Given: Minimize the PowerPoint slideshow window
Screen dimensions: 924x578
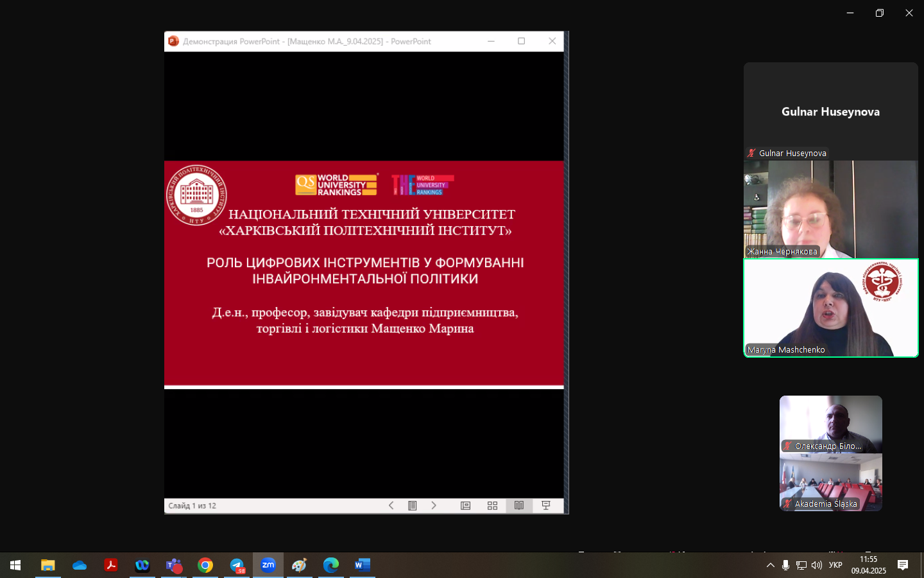Looking at the screenshot, I should point(491,41).
